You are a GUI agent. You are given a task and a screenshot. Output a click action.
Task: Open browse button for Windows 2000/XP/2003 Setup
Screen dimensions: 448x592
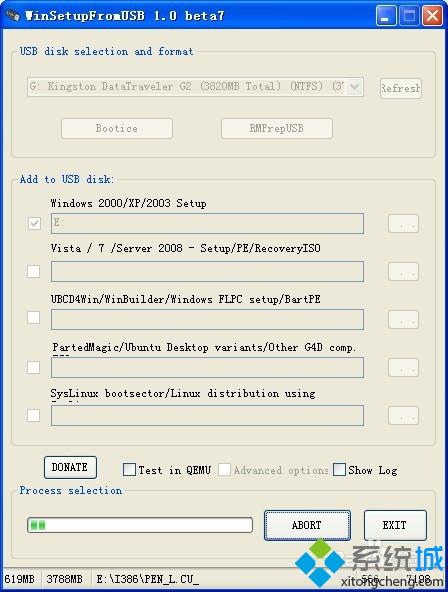(403, 224)
